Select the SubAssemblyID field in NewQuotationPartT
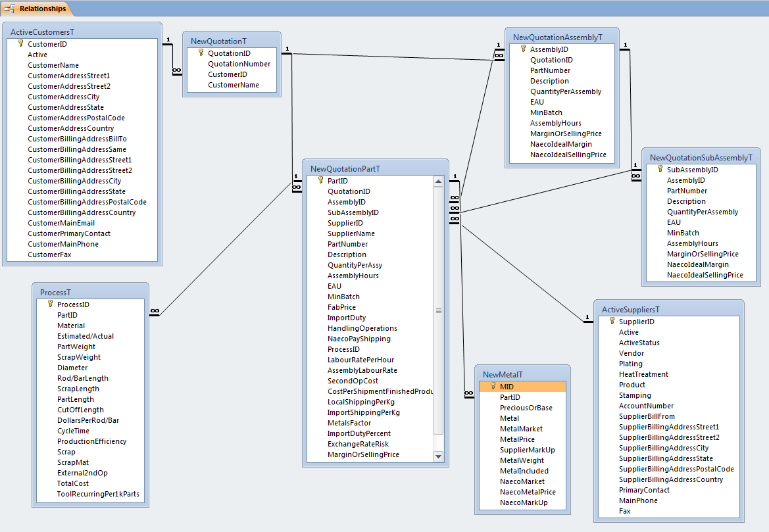 (370, 212)
